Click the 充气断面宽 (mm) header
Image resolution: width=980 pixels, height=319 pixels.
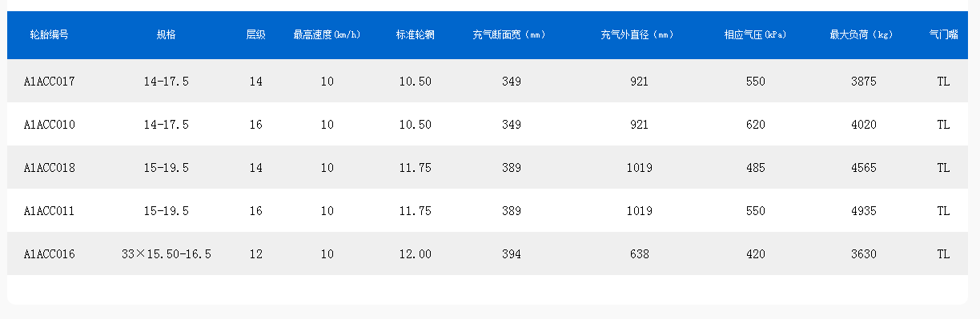coord(510,35)
